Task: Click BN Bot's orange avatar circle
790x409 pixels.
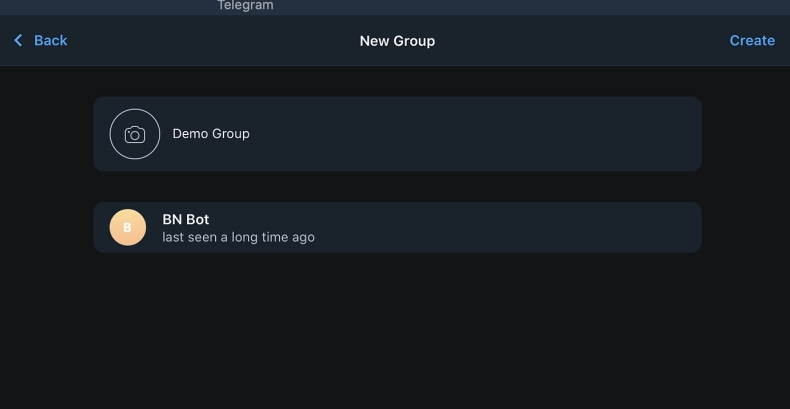Action: pyautogui.click(x=127, y=228)
